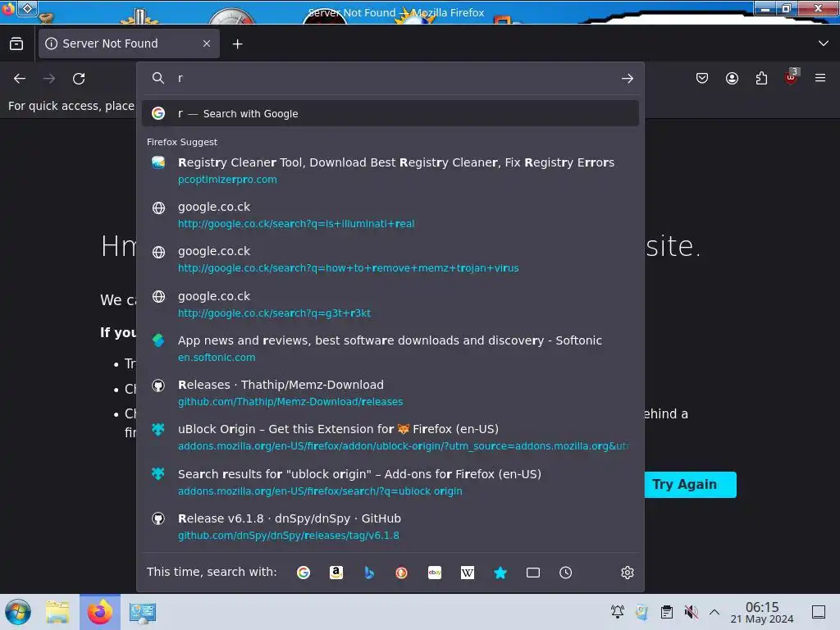This screenshot has height=630, width=840.
Task: Open the Start menu orb
Action: coord(18,612)
